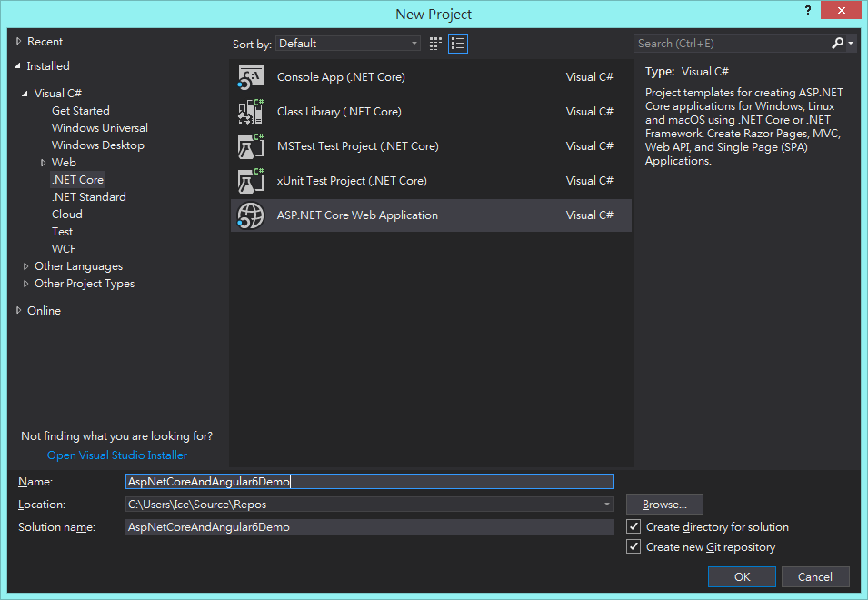Collapse the Installed section
Screen dimensions: 868x600
click(17, 65)
